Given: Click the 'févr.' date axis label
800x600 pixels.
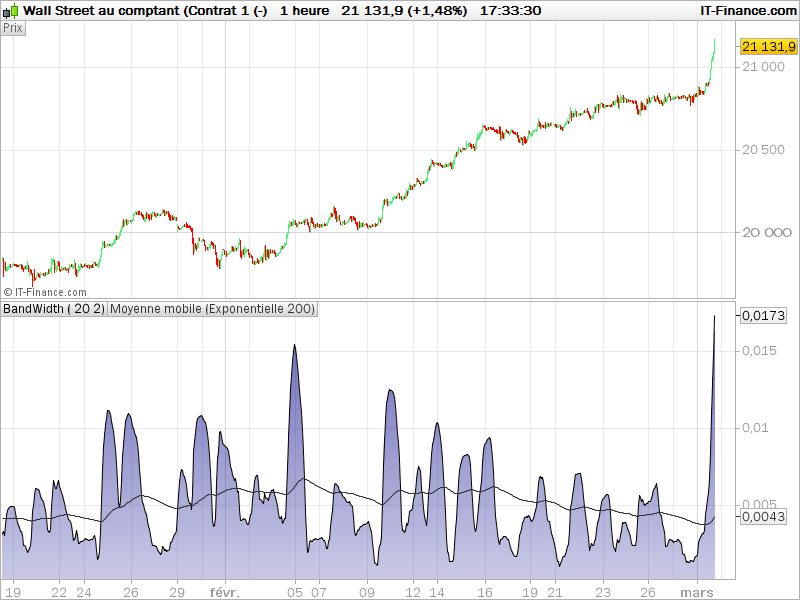Looking at the screenshot, I should pos(224,592).
